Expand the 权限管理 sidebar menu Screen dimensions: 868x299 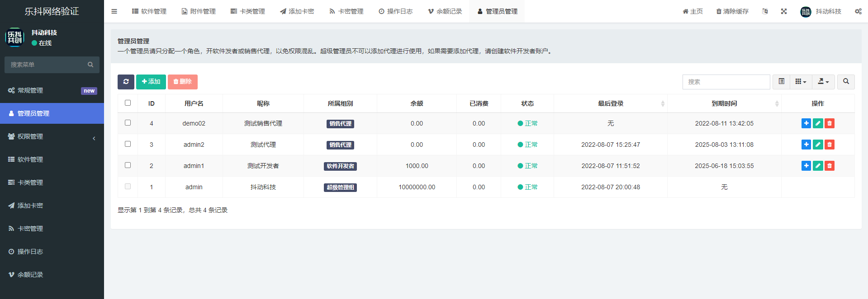(52, 136)
